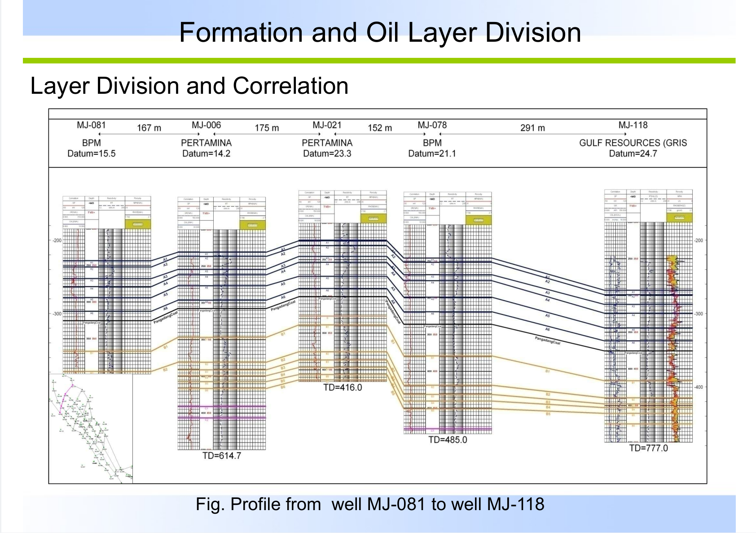
Task: Select the TD=777.0 label
Action: click(x=648, y=448)
